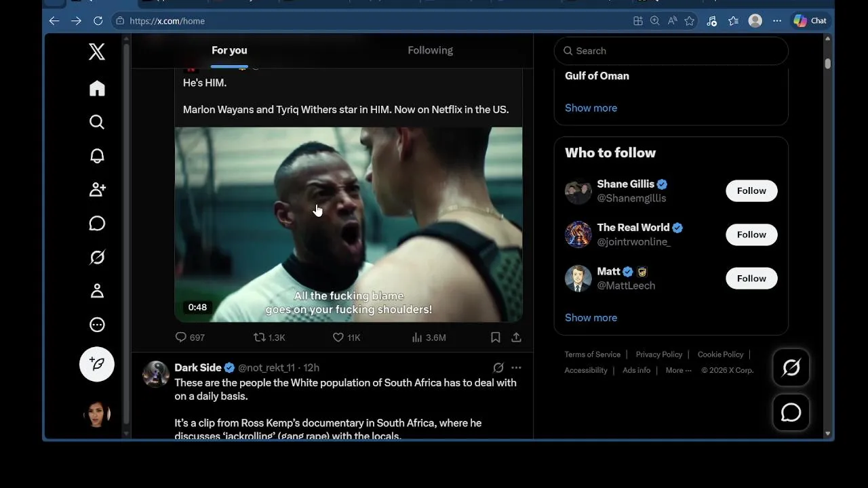Open the Follow people icon in the sidebar
Screen dimensions: 868x488
point(97,190)
